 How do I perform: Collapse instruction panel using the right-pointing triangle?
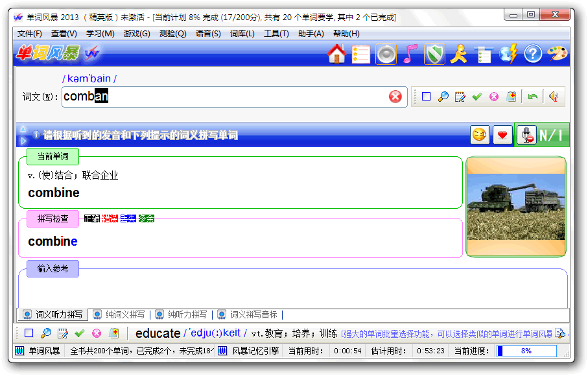click(23, 140)
